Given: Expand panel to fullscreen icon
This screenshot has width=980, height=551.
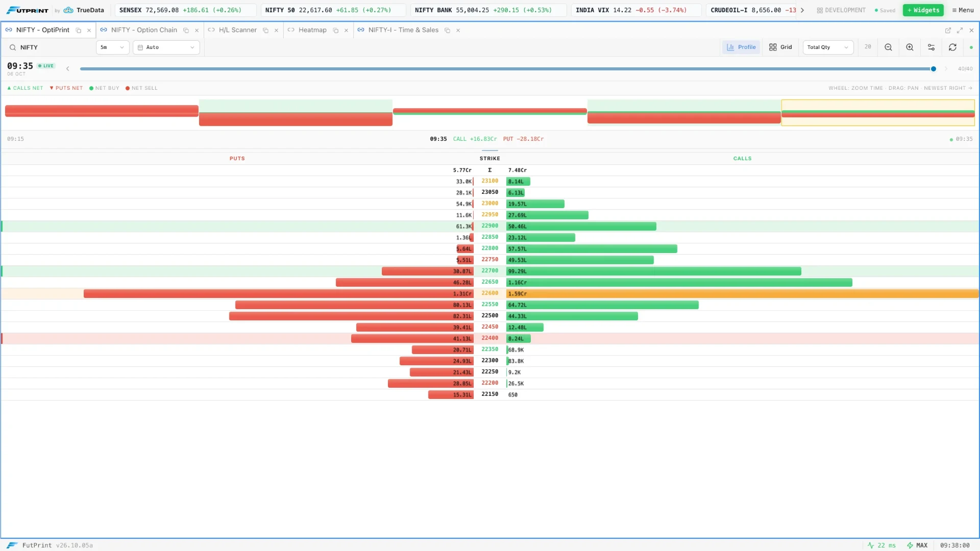Looking at the screenshot, I should [960, 31].
